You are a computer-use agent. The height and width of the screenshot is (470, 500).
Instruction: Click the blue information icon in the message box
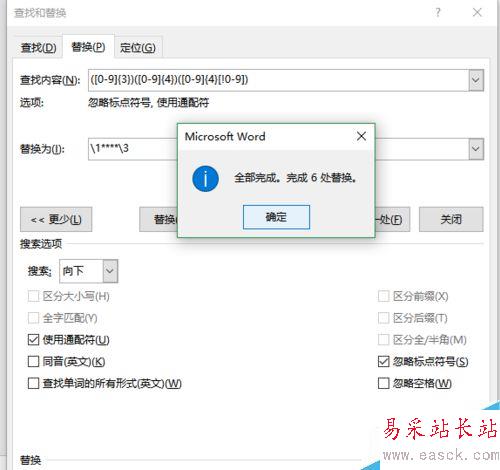[205, 179]
